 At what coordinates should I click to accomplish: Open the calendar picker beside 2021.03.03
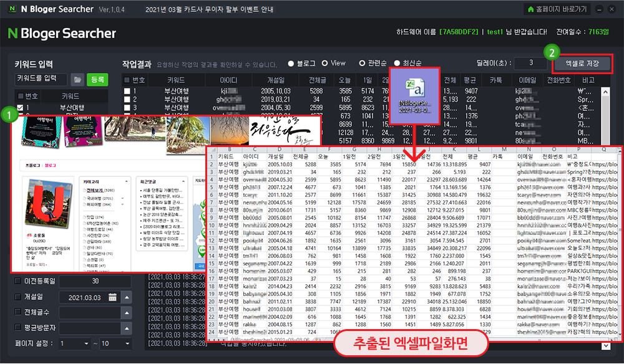point(112,297)
